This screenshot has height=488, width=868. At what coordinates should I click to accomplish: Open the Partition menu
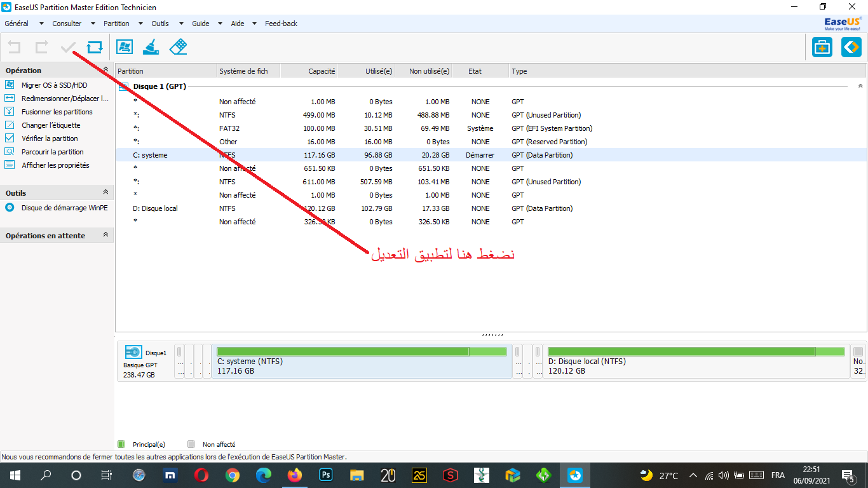(116, 24)
